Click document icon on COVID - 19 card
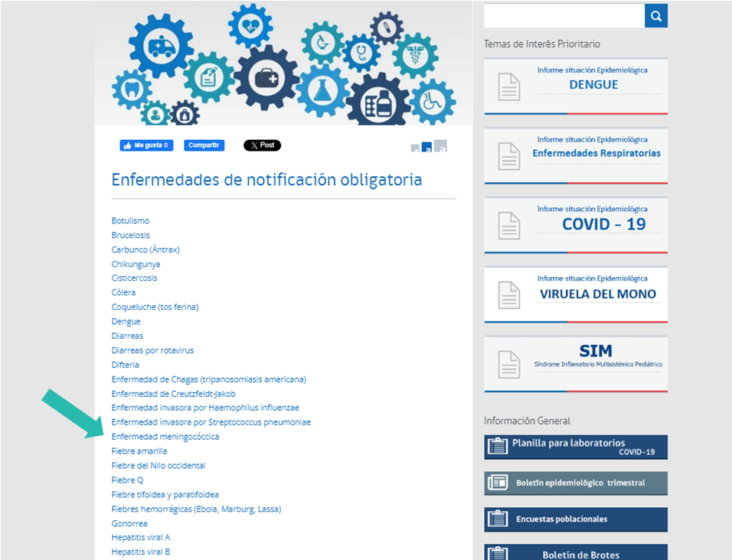The height and width of the screenshot is (560, 732). 509,226
